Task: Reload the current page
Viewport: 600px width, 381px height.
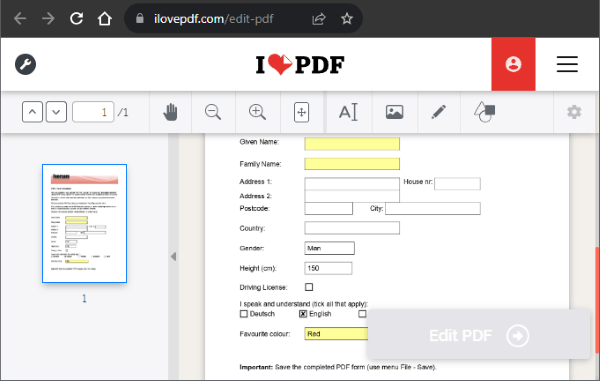Action: coord(77,18)
